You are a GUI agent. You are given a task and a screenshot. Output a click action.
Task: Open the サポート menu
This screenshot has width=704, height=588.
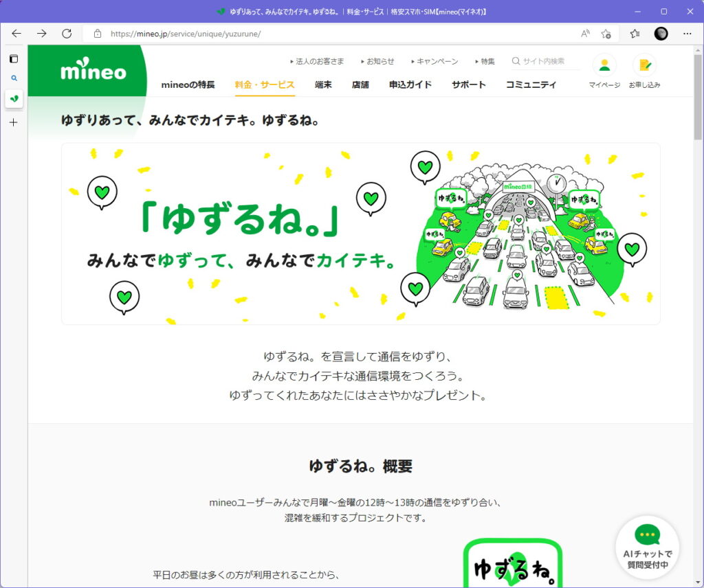click(x=469, y=84)
